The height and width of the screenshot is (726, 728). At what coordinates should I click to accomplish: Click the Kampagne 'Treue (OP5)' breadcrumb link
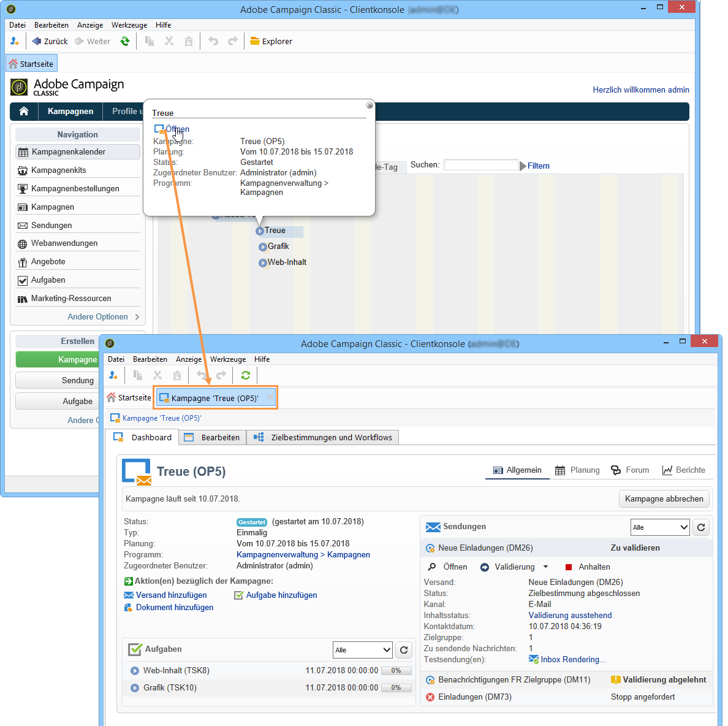[162, 418]
